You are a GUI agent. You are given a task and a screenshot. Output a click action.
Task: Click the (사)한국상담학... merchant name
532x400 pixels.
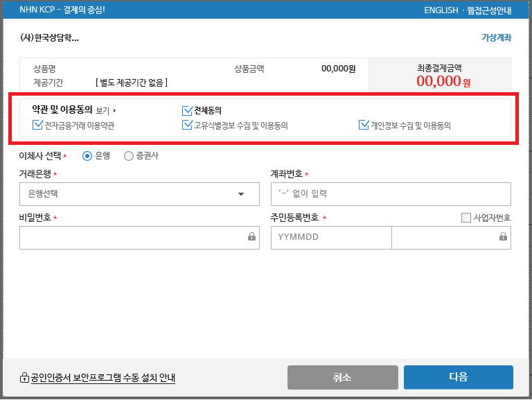click(x=50, y=37)
